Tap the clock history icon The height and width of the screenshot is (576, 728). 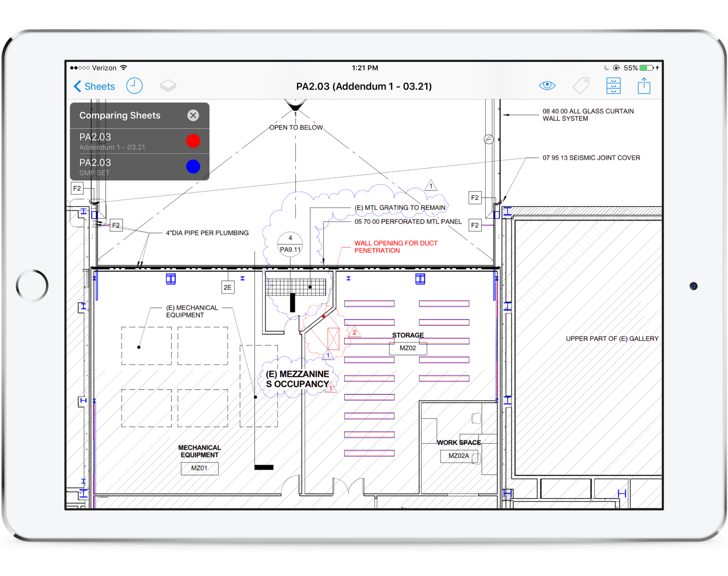coord(134,86)
